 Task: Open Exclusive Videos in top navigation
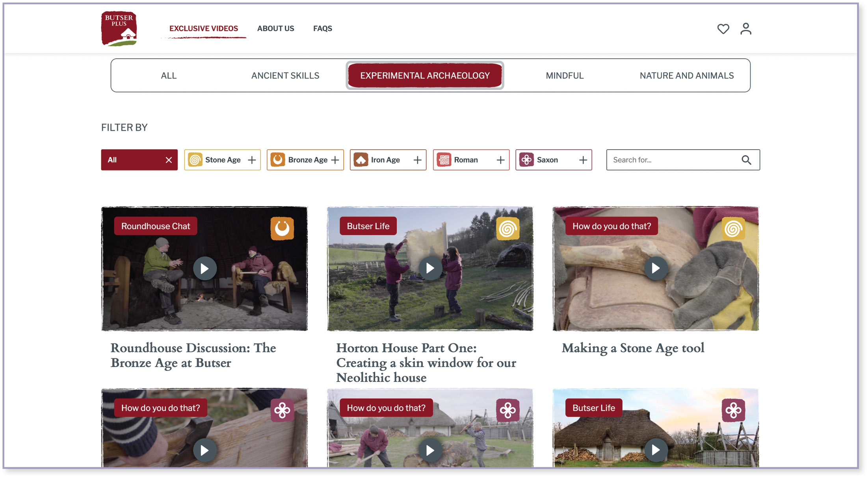pyautogui.click(x=204, y=28)
